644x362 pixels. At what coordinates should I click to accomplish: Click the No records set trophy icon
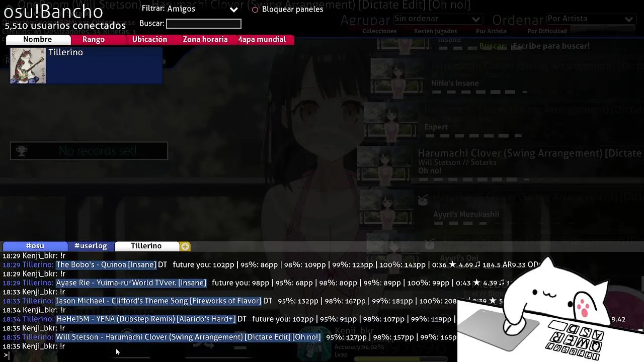tap(22, 151)
